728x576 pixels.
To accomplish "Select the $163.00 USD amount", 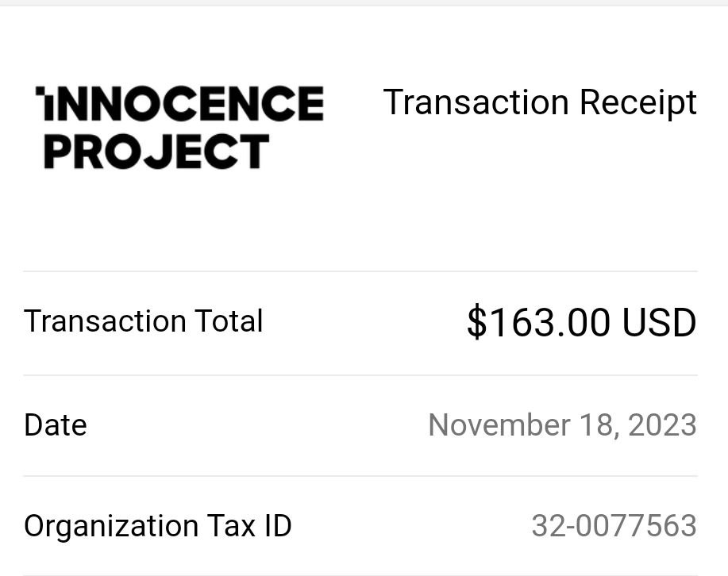I will 582,322.
